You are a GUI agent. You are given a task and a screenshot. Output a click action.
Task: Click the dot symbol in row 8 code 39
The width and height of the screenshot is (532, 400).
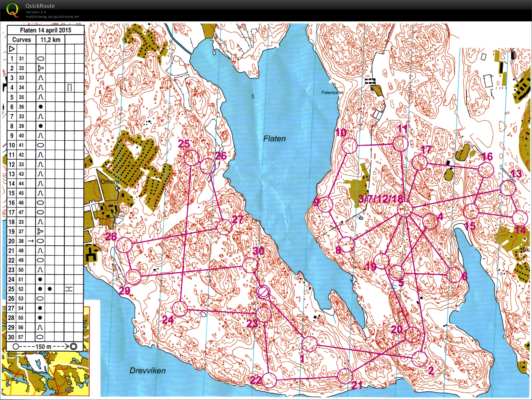point(41,126)
